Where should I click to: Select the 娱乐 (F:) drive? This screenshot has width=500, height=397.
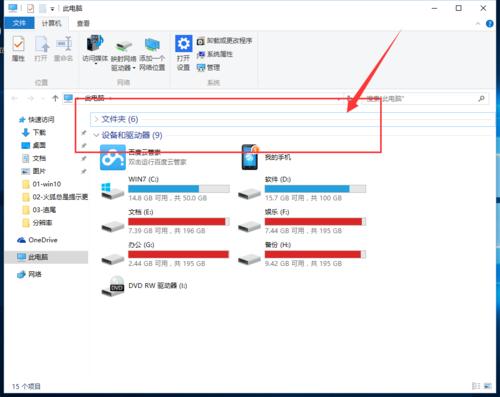point(302,221)
